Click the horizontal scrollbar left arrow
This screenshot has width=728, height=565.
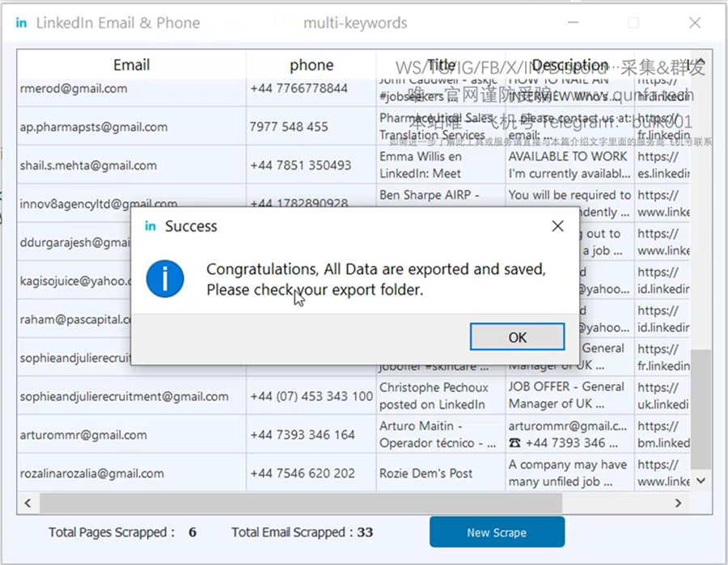click(28, 504)
